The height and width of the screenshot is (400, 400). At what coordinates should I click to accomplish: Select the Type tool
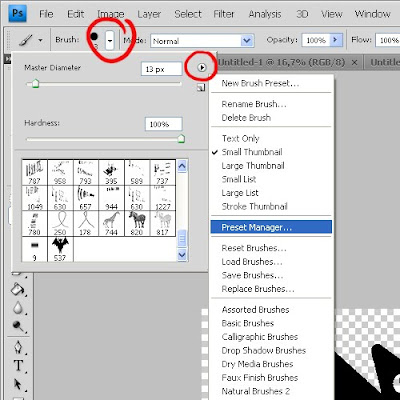(x=18, y=365)
